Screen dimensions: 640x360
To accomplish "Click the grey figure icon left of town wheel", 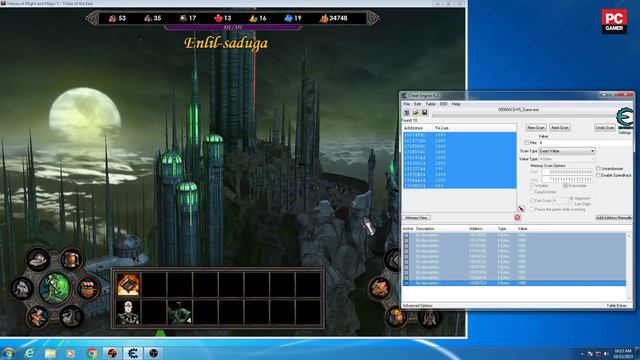I will (21, 288).
